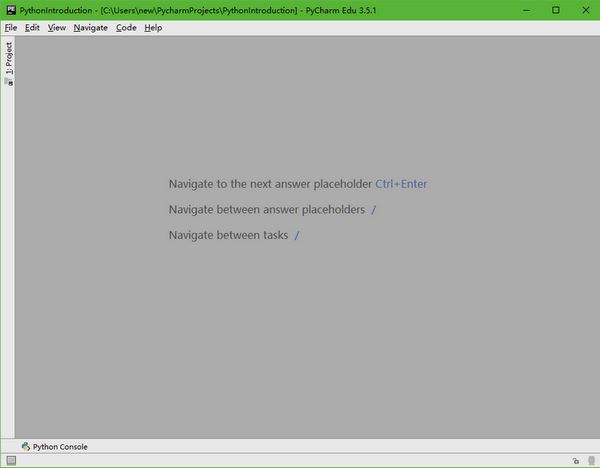Screen dimensions: 600x468
Task: Close the PyCharm Edu window
Action: pyautogui.click(x=585, y=10)
